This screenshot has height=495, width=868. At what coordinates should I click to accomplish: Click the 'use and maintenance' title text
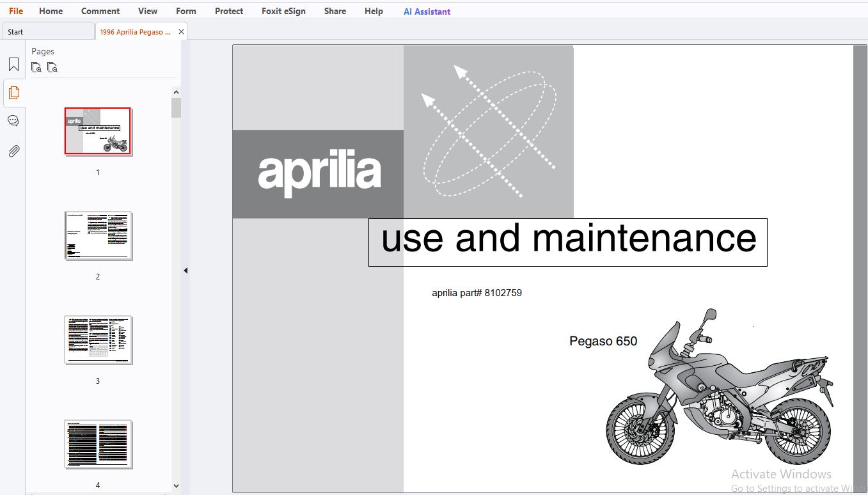568,239
